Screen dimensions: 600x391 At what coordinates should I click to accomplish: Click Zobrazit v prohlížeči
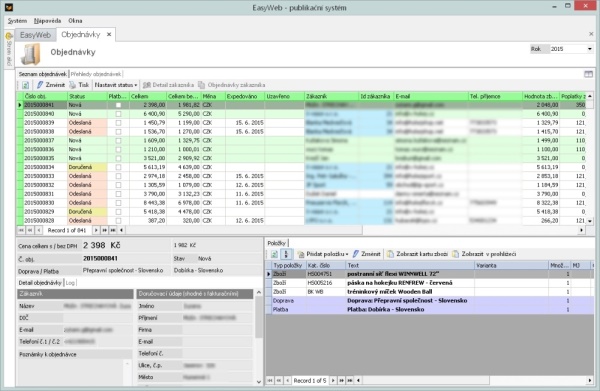click(484, 254)
